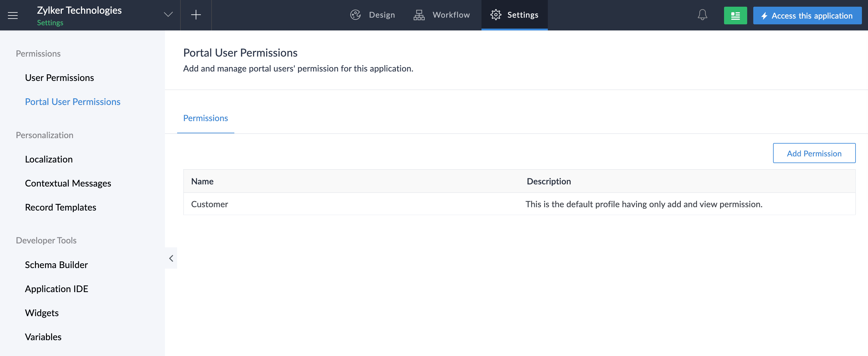The image size is (868, 356).
Task: Open notifications bell icon
Action: (702, 15)
